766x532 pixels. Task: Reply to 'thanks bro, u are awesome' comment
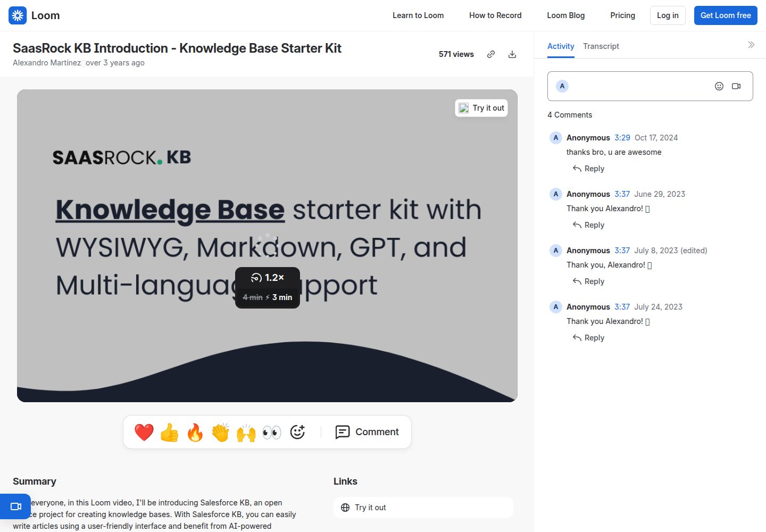[589, 169]
